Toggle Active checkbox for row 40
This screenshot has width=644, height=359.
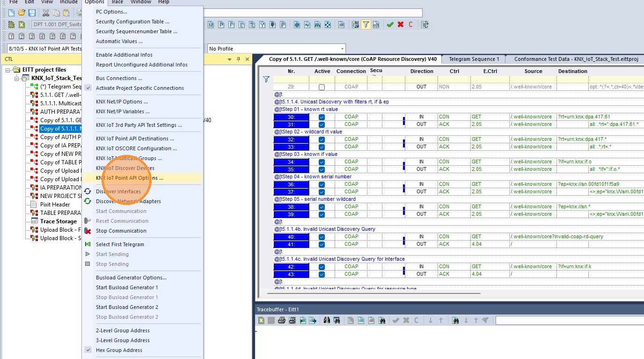pos(322,236)
